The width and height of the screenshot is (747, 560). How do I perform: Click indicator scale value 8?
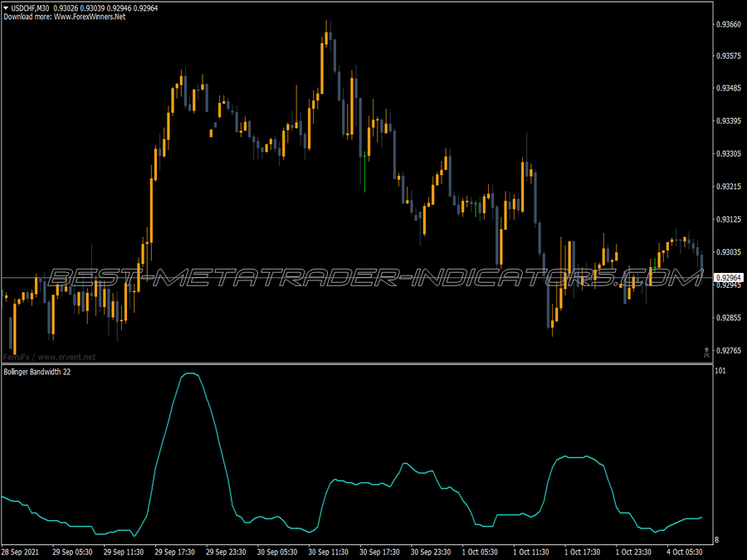tap(717, 540)
